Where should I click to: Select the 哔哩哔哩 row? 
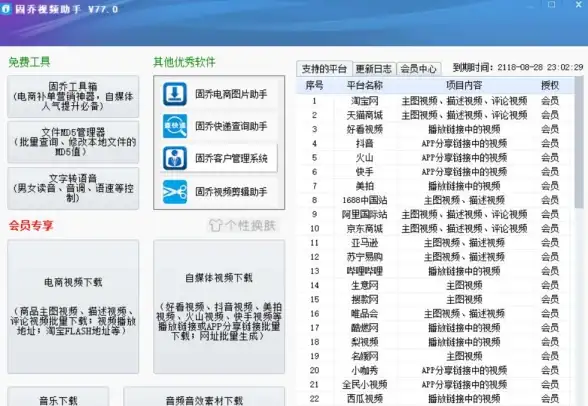(435, 271)
